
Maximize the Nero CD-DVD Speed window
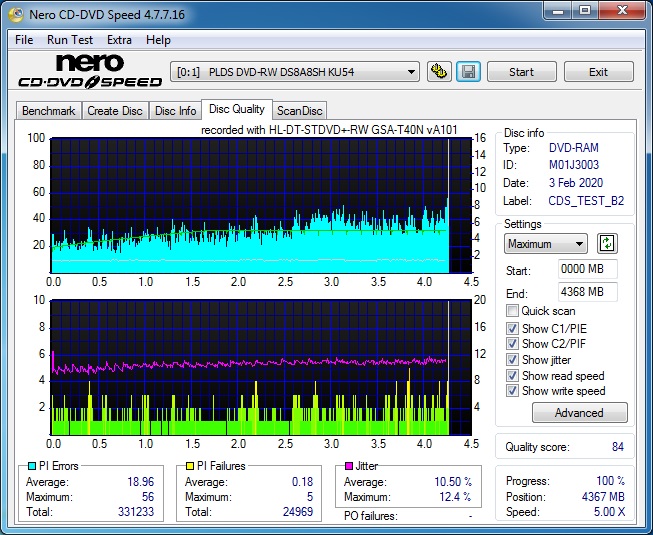click(x=585, y=11)
